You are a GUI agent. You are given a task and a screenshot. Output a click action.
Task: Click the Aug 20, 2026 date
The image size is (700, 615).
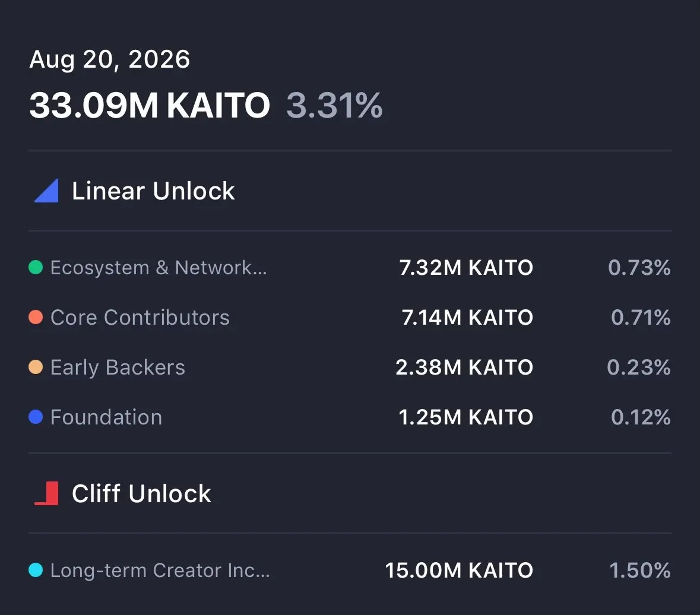[110, 60]
